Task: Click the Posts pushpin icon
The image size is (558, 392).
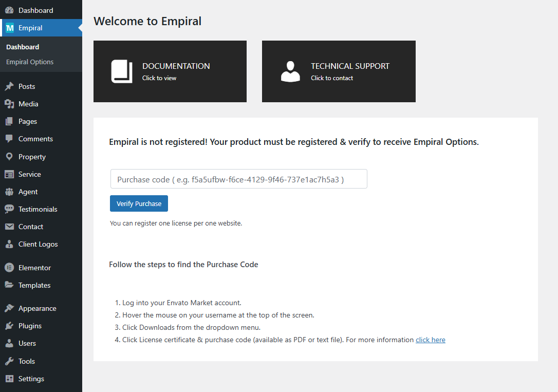Action: [x=9, y=86]
